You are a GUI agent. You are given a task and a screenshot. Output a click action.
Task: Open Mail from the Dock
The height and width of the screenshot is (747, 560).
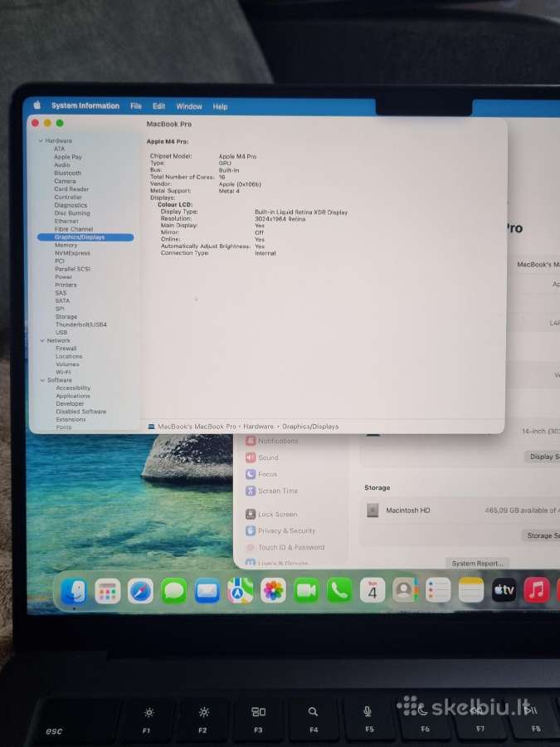coord(207,591)
